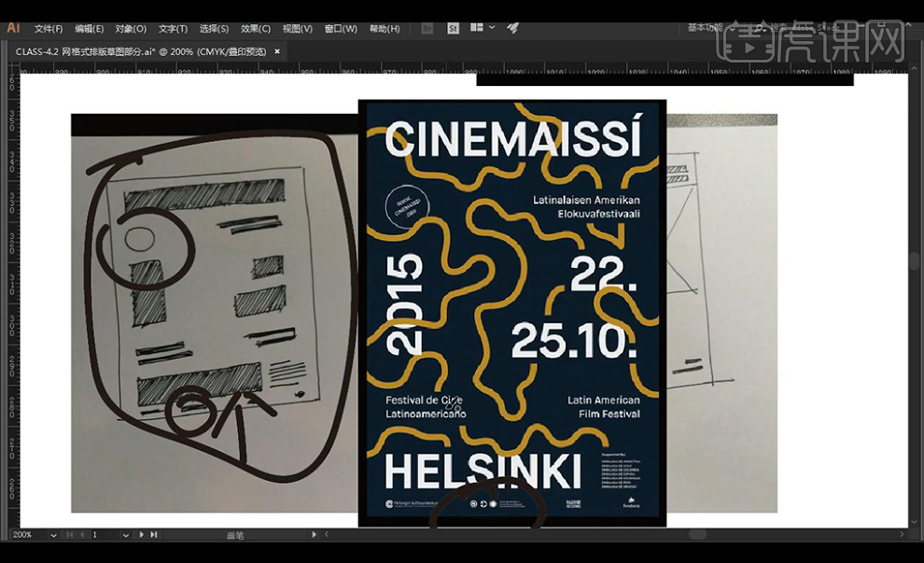This screenshot has height=563, width=924.
Task: Open the 对象(O) menu
Action: click(131, 29)
